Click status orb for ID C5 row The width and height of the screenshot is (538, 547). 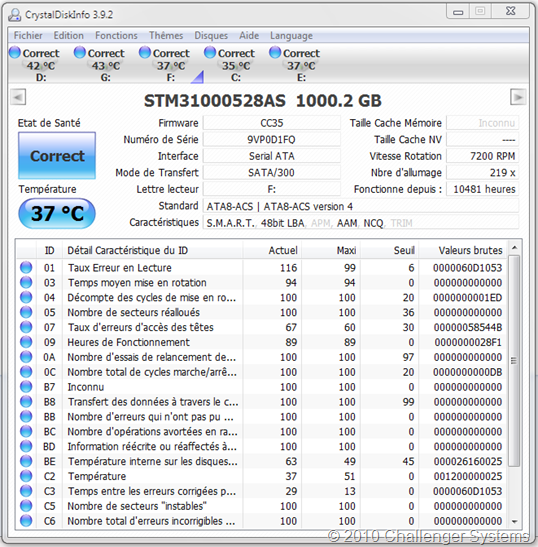coord(26,506)
